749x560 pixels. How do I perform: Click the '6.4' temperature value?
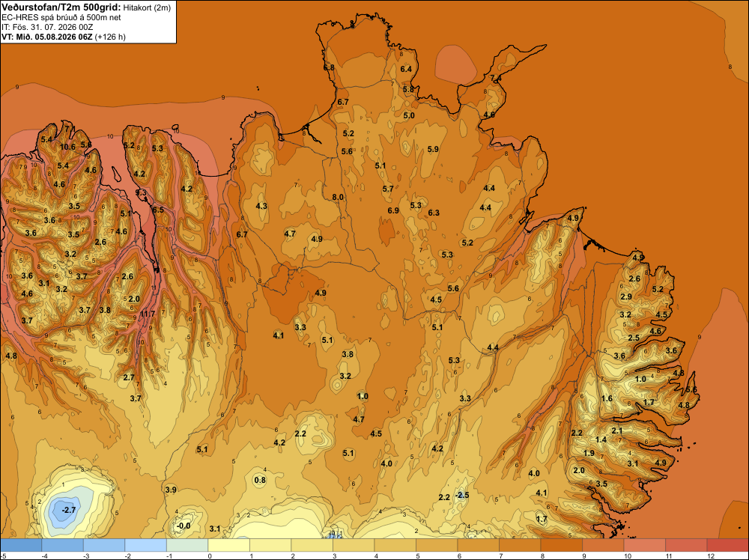[x=405, y=69]
